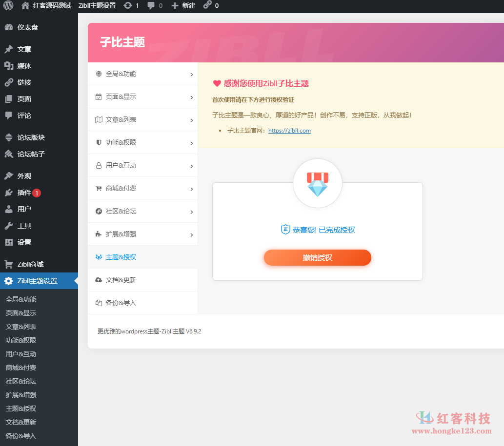Click the 首次使用请在下方进行授权验证 notice text
Image resolution: width=504 pixels, height=446 pixels.
click(253, 100)
